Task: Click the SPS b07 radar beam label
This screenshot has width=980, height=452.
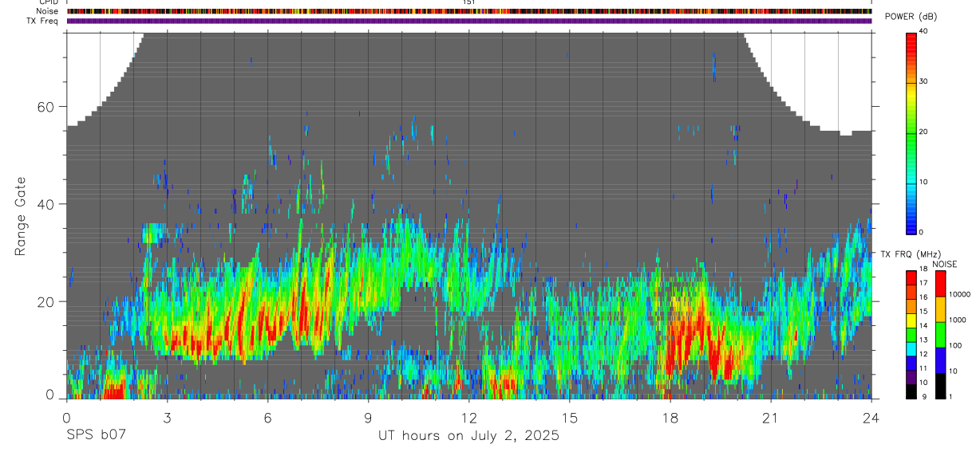Action: tap(96, 435)
